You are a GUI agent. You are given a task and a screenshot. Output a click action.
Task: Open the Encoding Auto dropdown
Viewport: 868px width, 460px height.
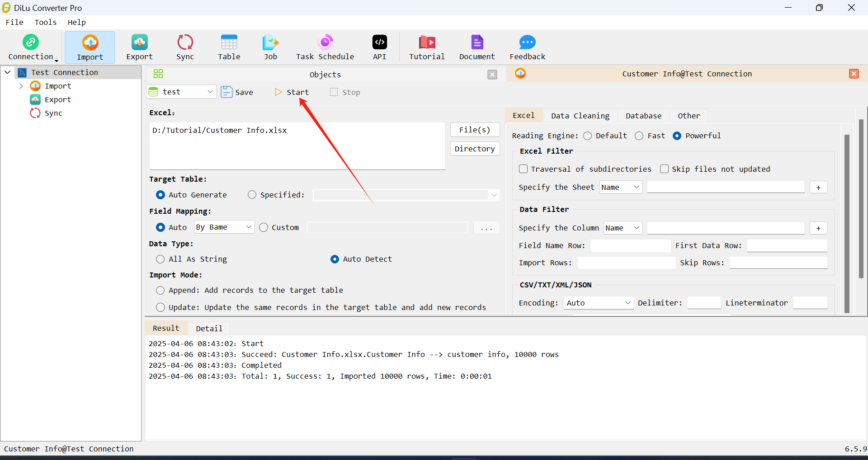628,303
